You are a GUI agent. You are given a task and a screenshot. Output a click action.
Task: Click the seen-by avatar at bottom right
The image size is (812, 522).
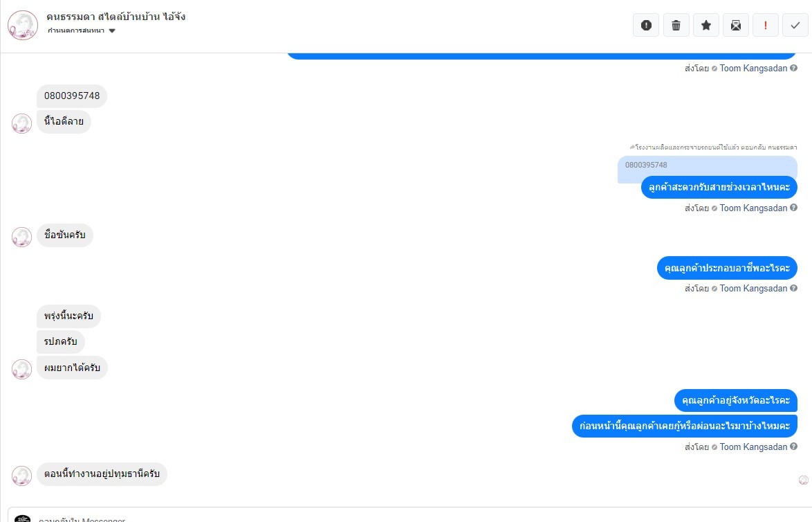point(803,480)
